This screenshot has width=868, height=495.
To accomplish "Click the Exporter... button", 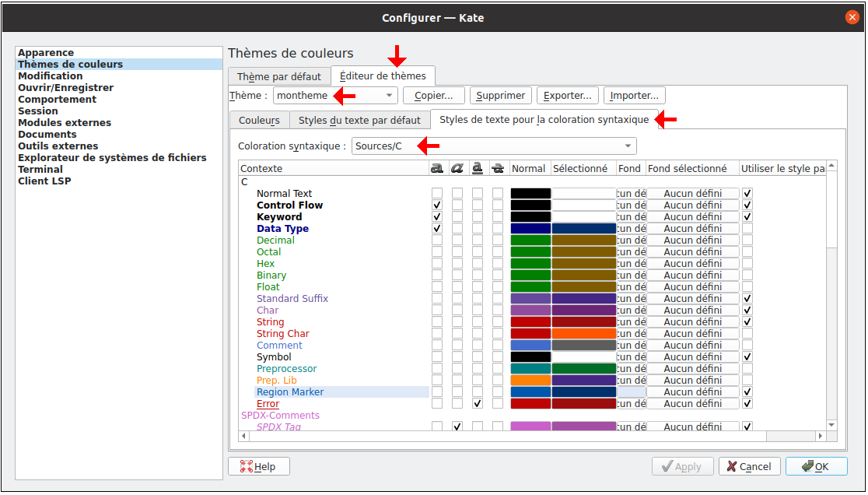I will (x=568, y=95).
